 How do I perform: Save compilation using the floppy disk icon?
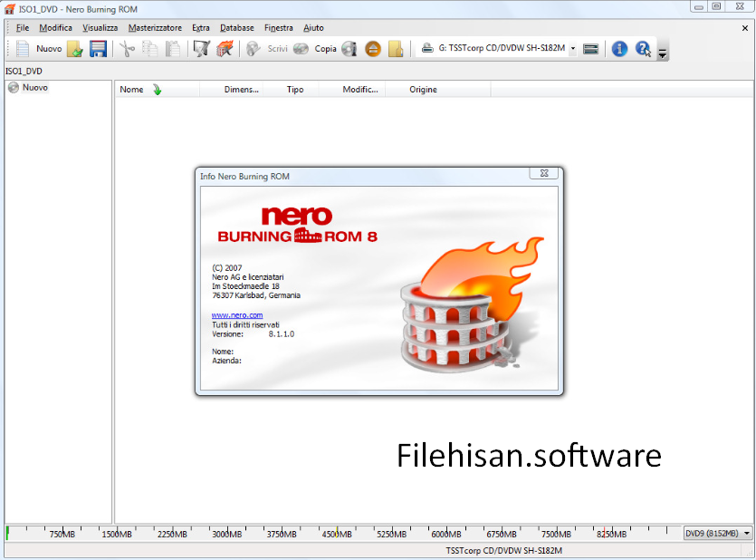(x=98, y=49)
